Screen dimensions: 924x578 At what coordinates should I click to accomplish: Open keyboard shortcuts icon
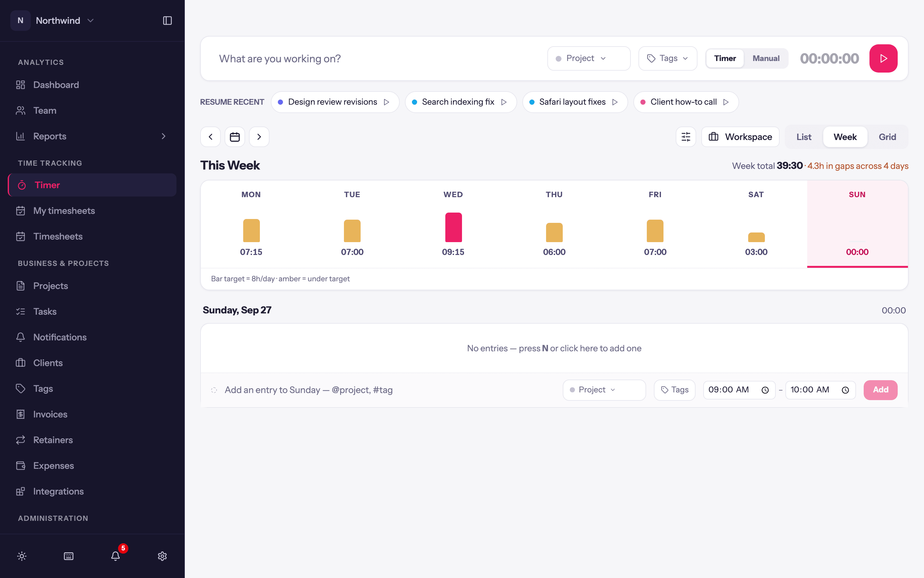(69, 556)
